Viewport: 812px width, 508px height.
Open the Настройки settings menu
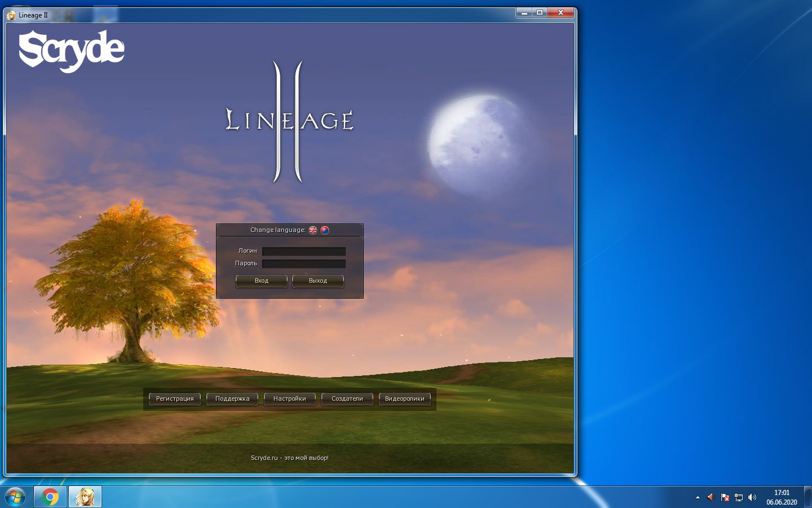click(290, 398)
